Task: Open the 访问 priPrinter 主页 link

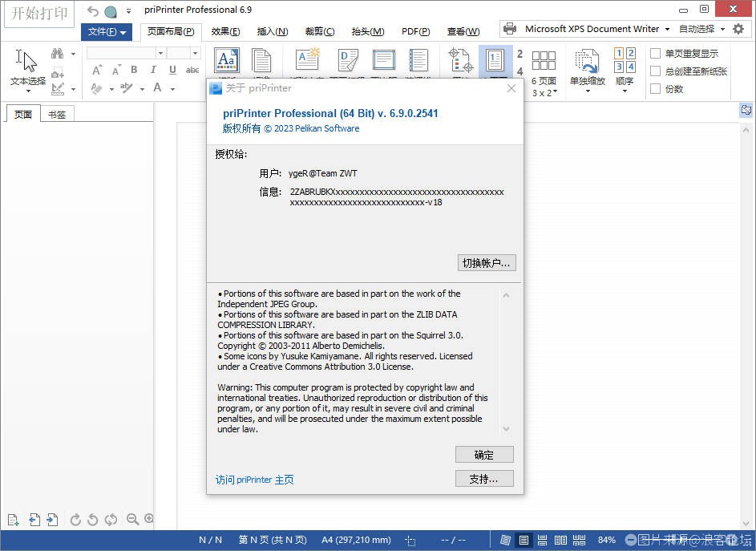Action: tap(255, 480)
